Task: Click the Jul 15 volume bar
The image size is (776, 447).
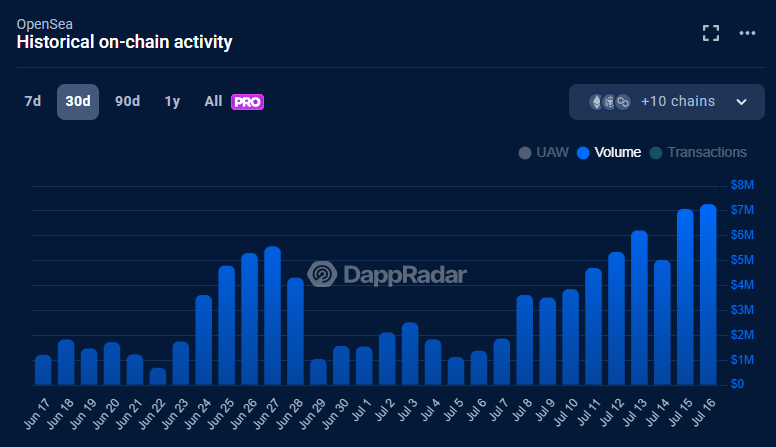Action: click(x=685, y=297)
